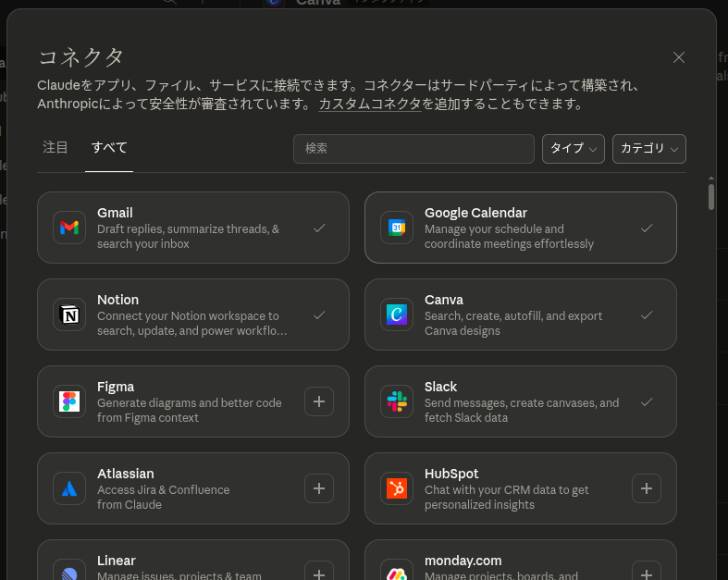Image resolution: width=728 pixels, height=580 pixels.
Task: Click the HubSpot logo icon
Action: (x=397, y=488)
